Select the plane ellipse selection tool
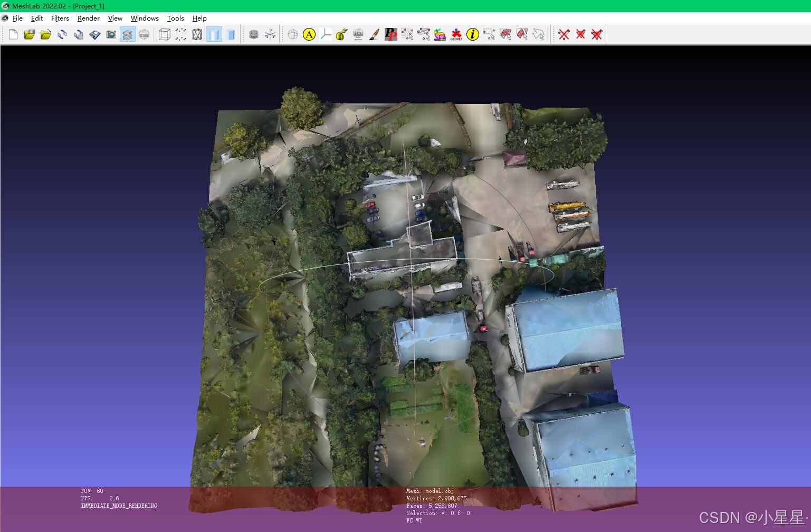Viewport: 811px width, 532px height. pos(424,35)
